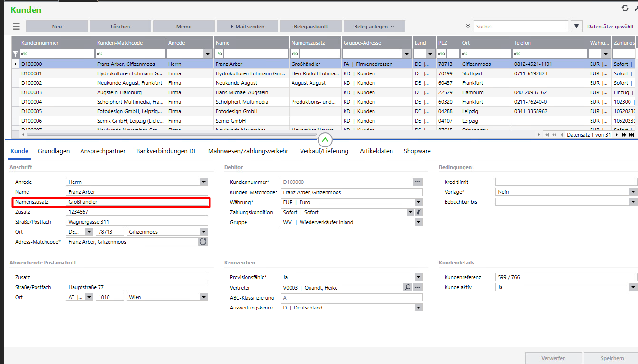
Task: Open the Gruppe dropdown
Action: point(419,222)
